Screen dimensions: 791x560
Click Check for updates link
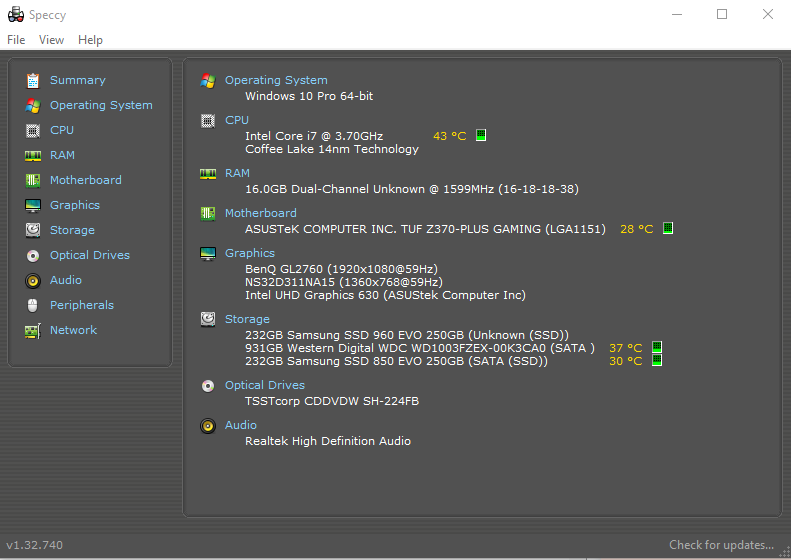721,545
